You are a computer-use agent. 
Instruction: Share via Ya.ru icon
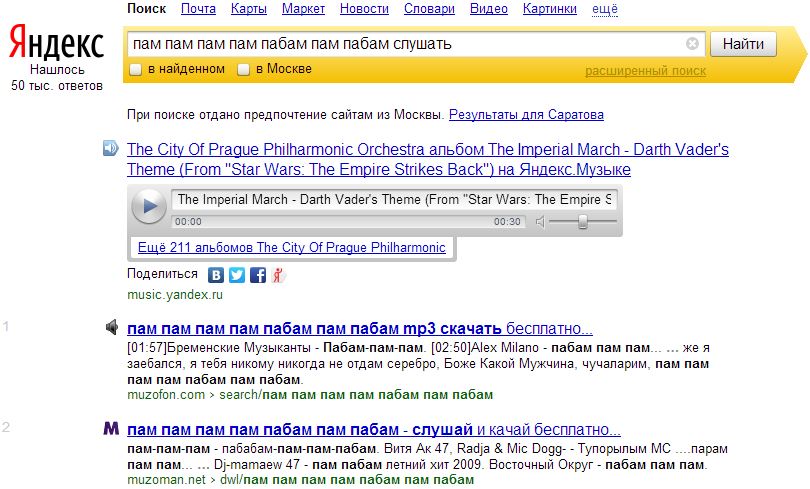point(278,275)
